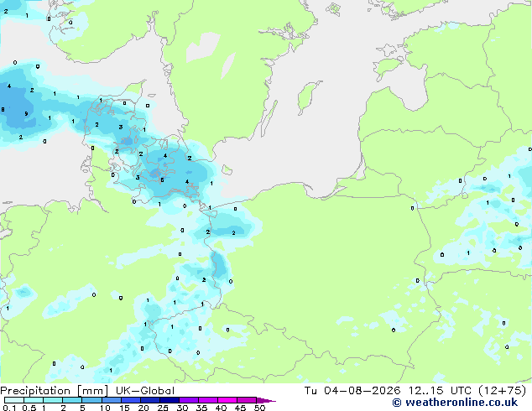The width and height of the screenshot is (532, 411).
Task: Click the '25' legend scale label
Action: 163,408
